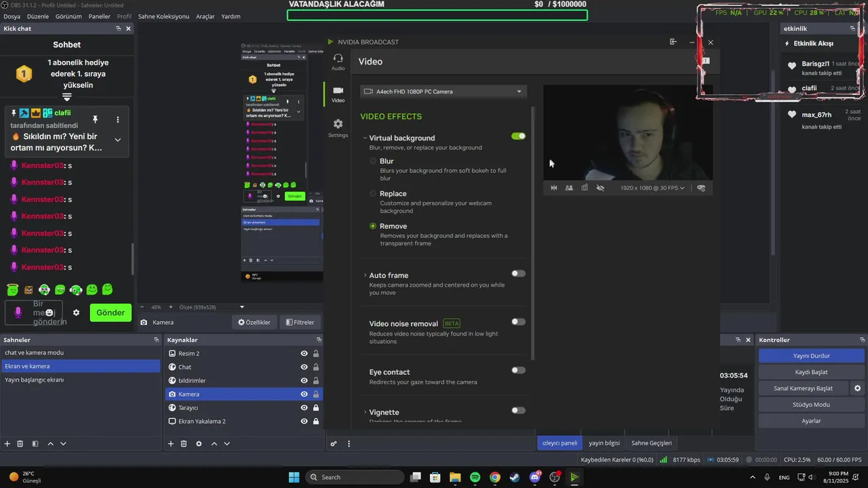The height and width of the screenshot is (488, 868).
Task: Open virtual camera settings gear in Kontroller
Action: [857, 388]
